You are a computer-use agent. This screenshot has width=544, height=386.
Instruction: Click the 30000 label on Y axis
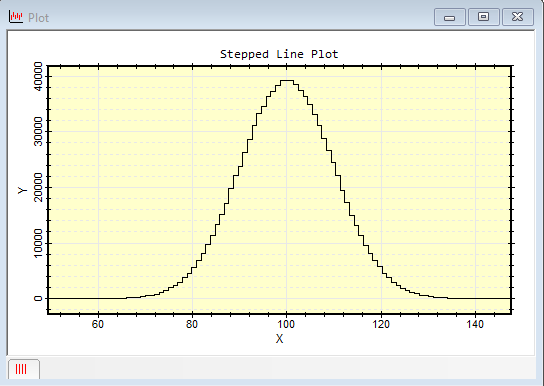tap(38, 131)
